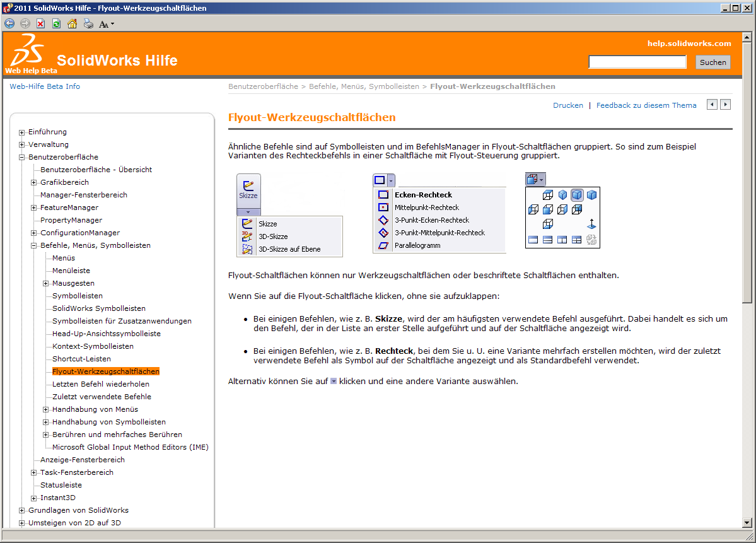Screen dimensions: 756x543
Task: Select the Menüleiste tree item
Action: coord(71,271)
